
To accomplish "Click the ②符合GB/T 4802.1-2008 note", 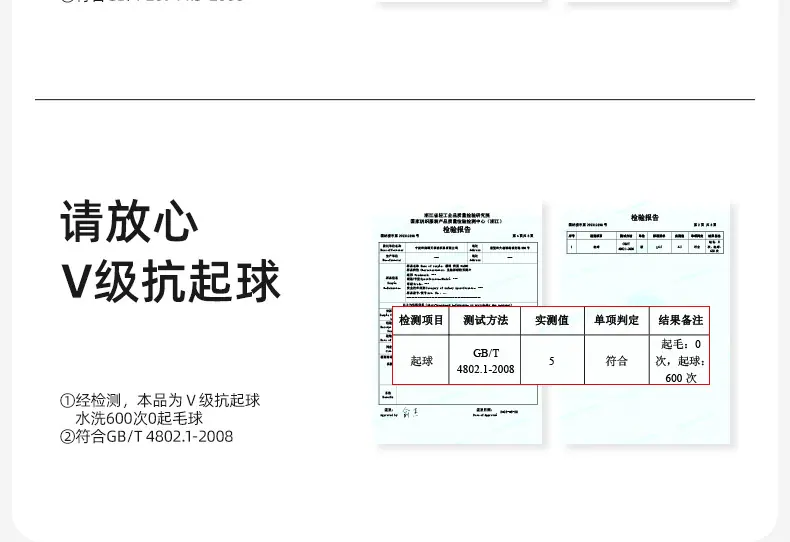I will pyautogui.click(x=146, y=436).
